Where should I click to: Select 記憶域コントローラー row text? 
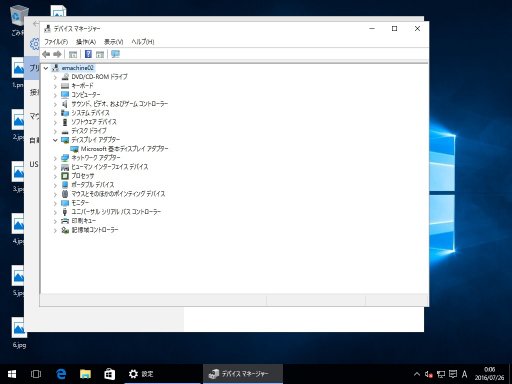point(95,230)
